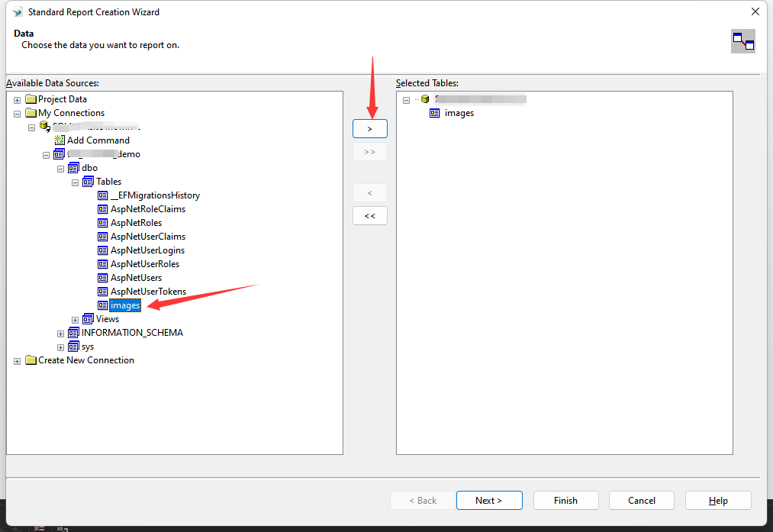The width and height of the screenshot is (773, 532).
Task: Click the database server icon in Selected Tables
Action: 425,98
